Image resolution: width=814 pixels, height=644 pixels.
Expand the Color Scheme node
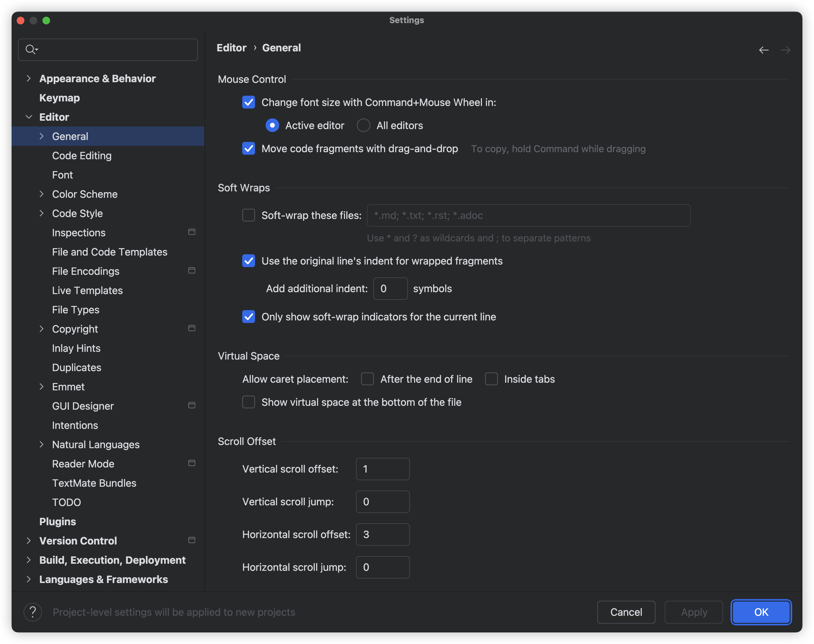pyautogui.click(x=41, y=194)
